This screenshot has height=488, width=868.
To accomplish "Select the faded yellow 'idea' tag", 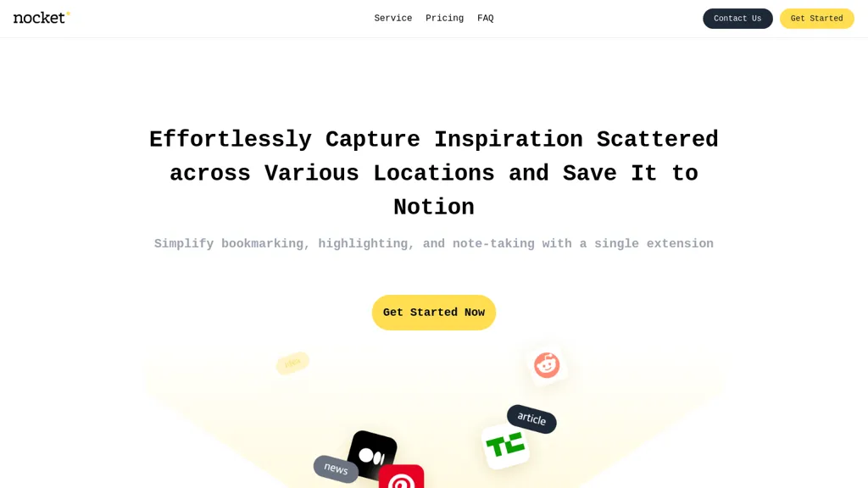I will pyautogui.click(x=292, y=363).
